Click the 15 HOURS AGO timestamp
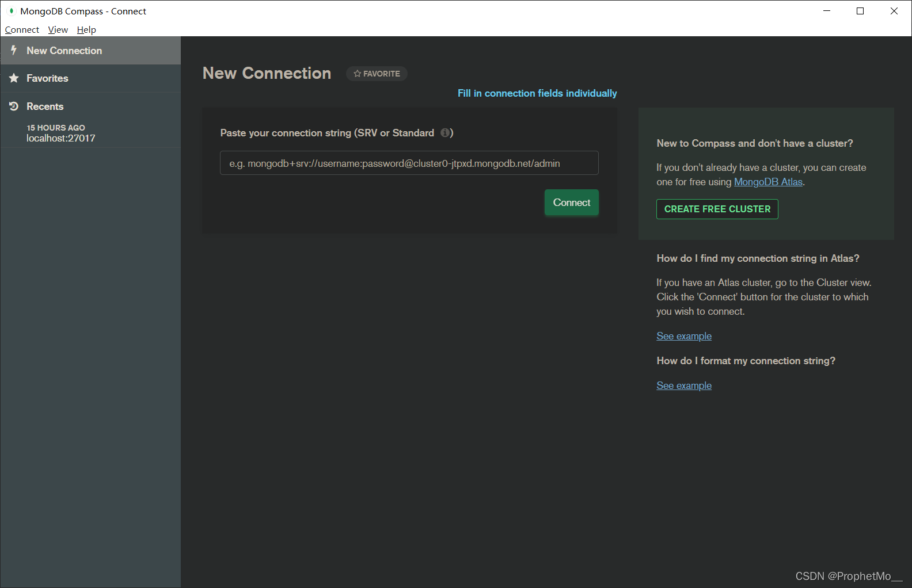Screen dimensions: 912x588 click(x=56, y=128)
